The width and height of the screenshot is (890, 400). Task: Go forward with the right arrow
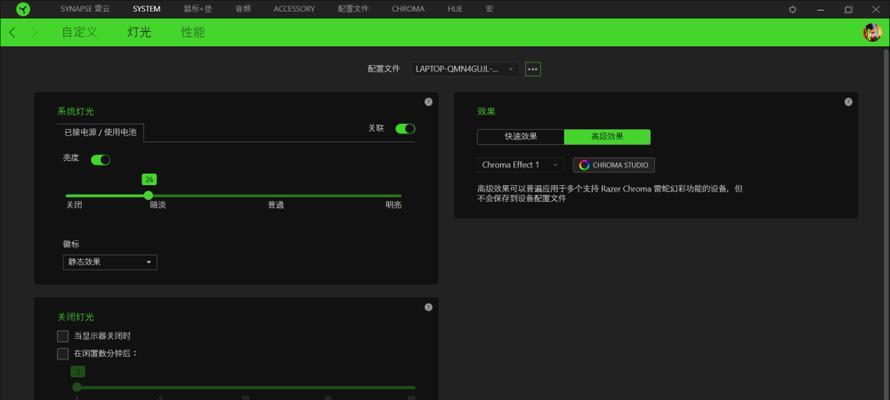point(35,32)
